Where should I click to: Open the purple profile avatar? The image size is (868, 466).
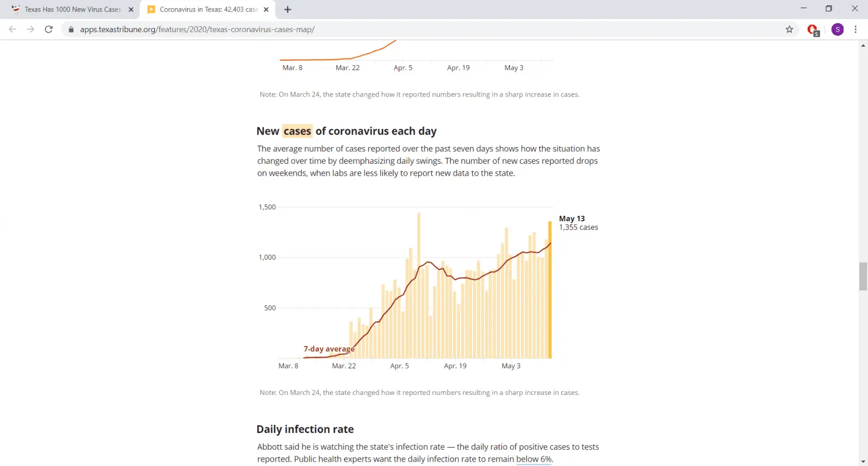tap(837, 29)
